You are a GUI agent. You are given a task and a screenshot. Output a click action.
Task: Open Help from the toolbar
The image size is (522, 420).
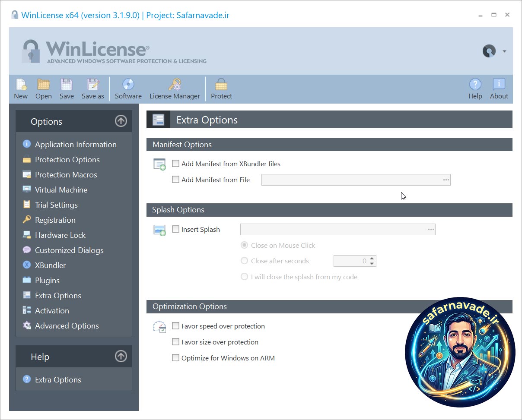pyautogui.click(x=475, y=84)
